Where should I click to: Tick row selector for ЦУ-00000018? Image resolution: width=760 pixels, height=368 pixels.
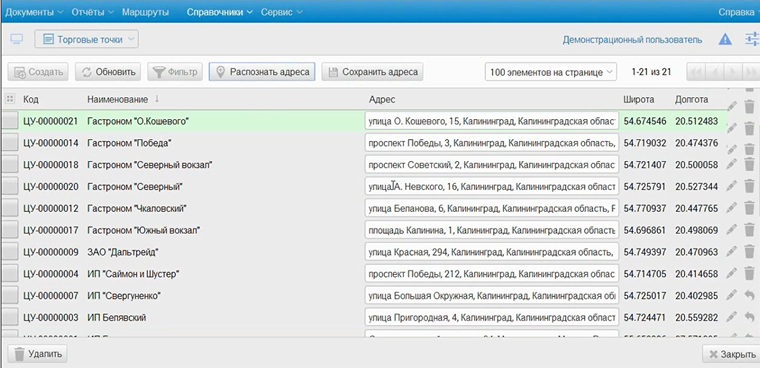click(x=9, y=164)
